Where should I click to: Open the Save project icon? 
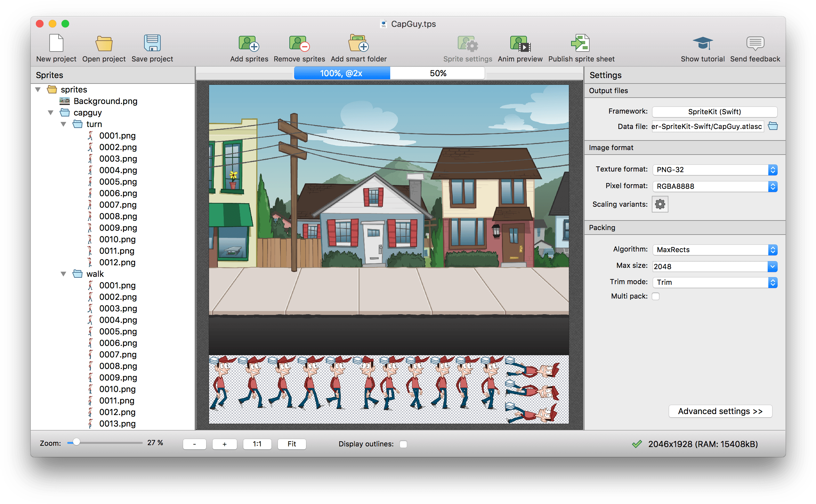coord(152,47)
